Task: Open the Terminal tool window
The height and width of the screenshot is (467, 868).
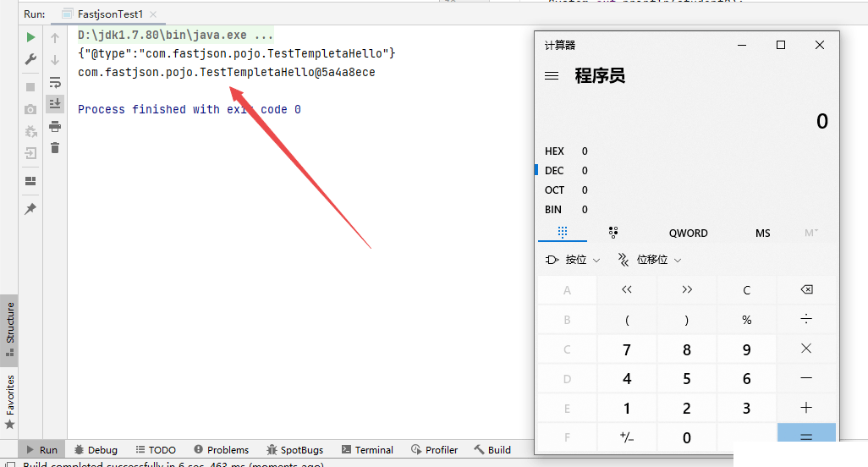Action: point(367,450)
